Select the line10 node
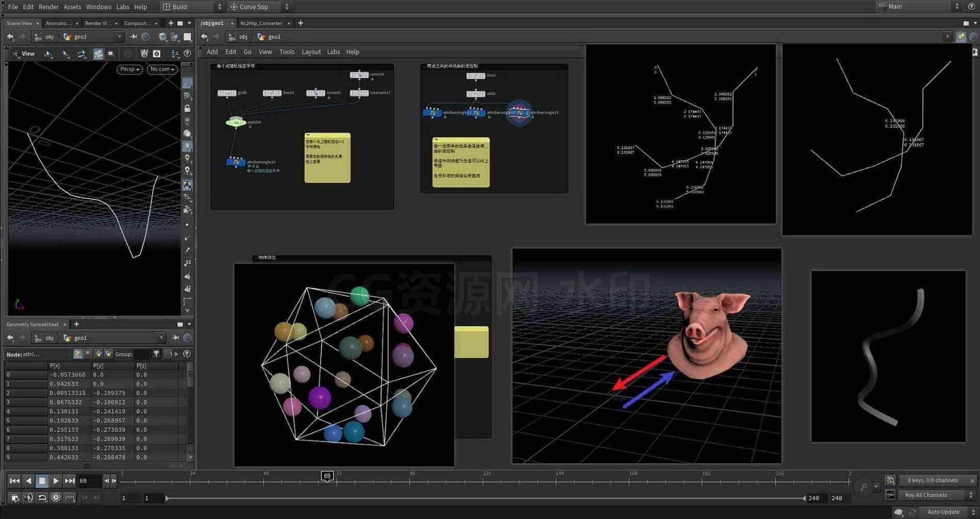 (x=272, y=93)
